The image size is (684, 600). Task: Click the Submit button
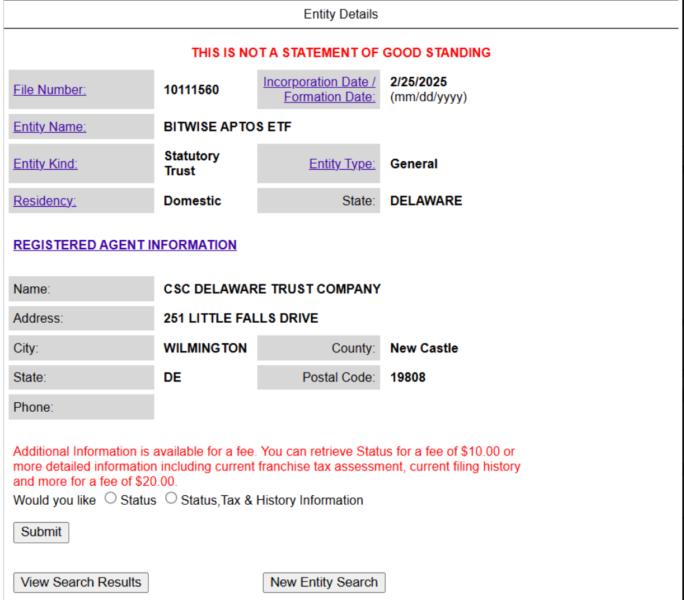[41, 532]
